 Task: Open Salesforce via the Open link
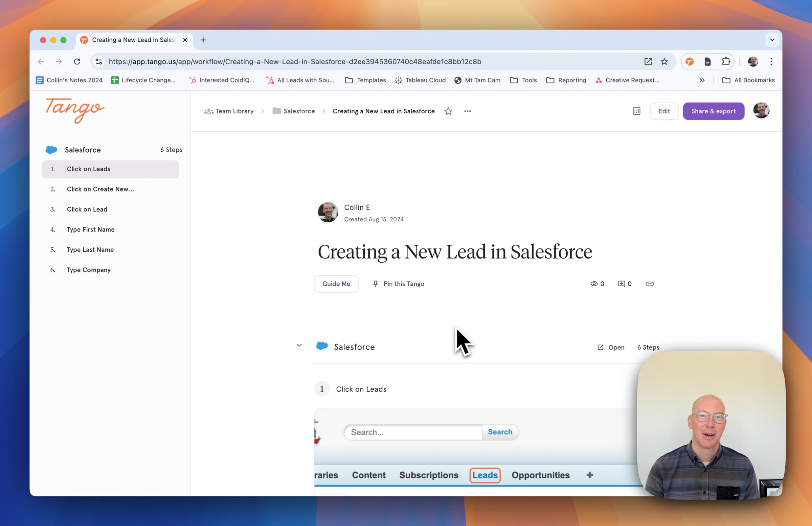pos(611,347)
